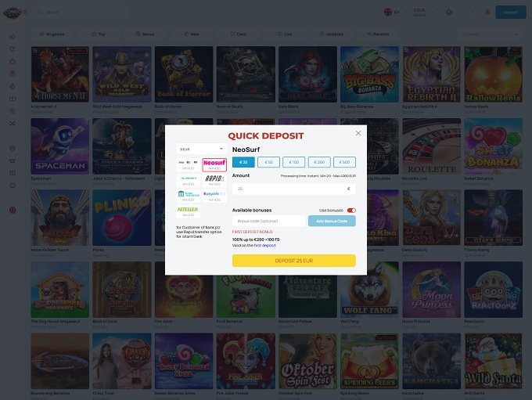532x400 pixels.
Task: Click the Add Bonus Code button
Action: (332, 221)
